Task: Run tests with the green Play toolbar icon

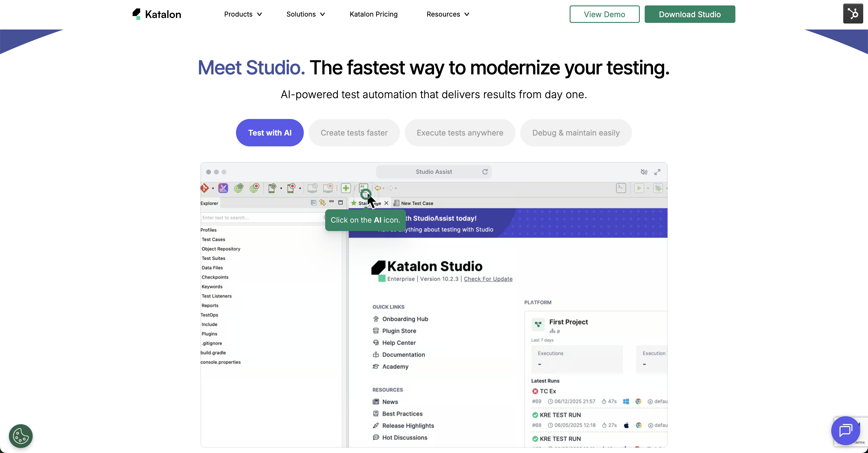Action: point(639,188)
